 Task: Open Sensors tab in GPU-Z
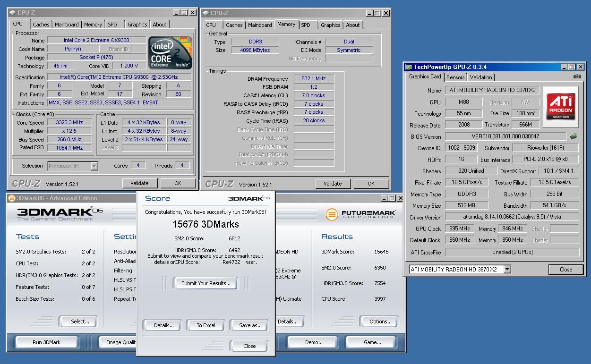click(455, 77)
